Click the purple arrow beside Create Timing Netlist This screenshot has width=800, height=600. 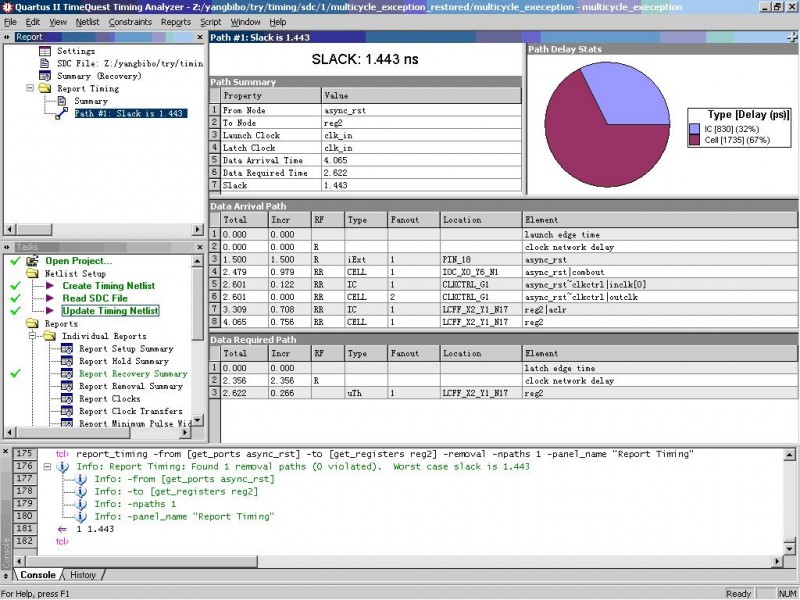[x=52, y=286]
